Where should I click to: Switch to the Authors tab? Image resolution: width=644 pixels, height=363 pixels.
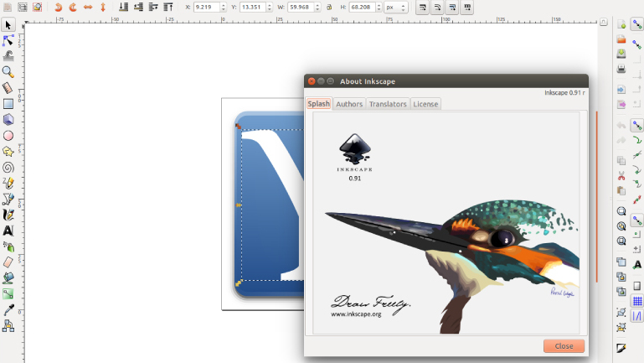(x=349, y=104)
